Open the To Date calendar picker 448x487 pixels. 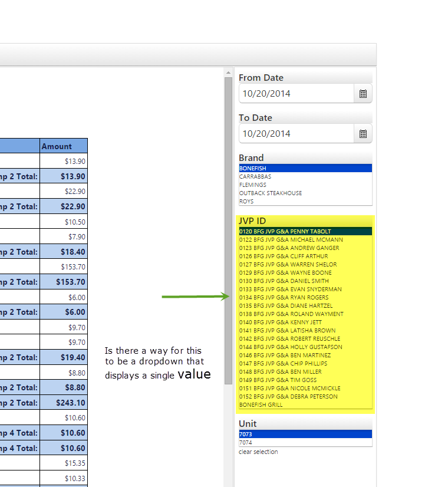(363, 134)
